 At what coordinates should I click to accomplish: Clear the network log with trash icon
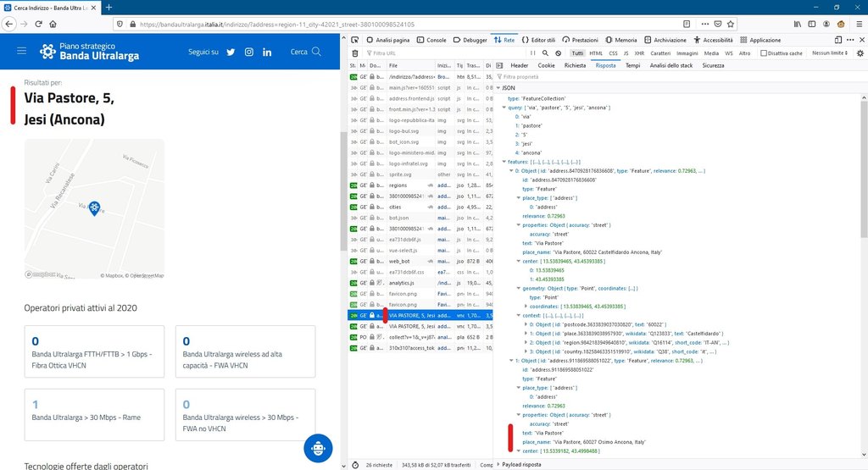pyautogui.click(x=354, y=53)
